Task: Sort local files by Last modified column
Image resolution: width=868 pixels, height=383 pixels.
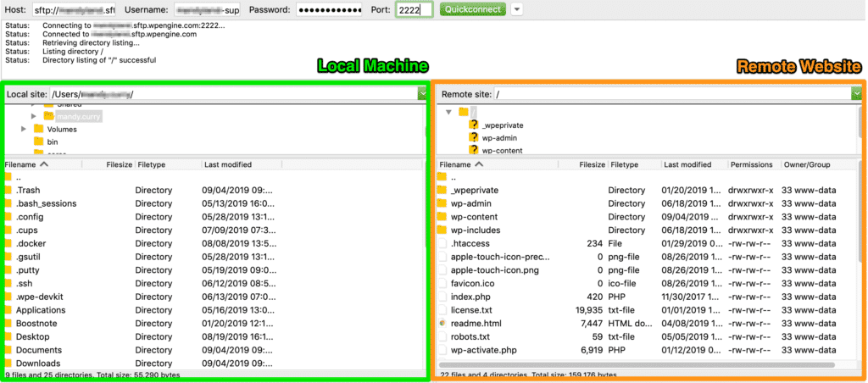Action: pos(227,164)
